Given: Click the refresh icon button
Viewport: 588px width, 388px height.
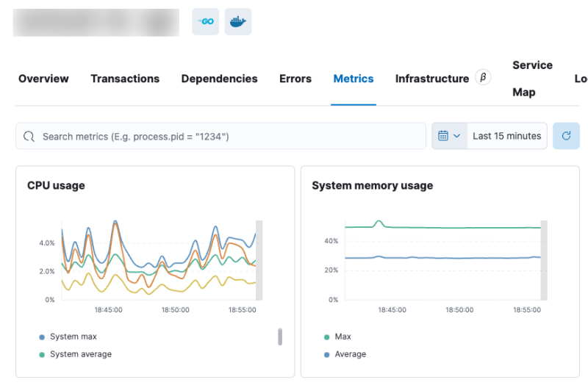Looking at the screenshot, I should pyautogui.click(x=566, y=136).
